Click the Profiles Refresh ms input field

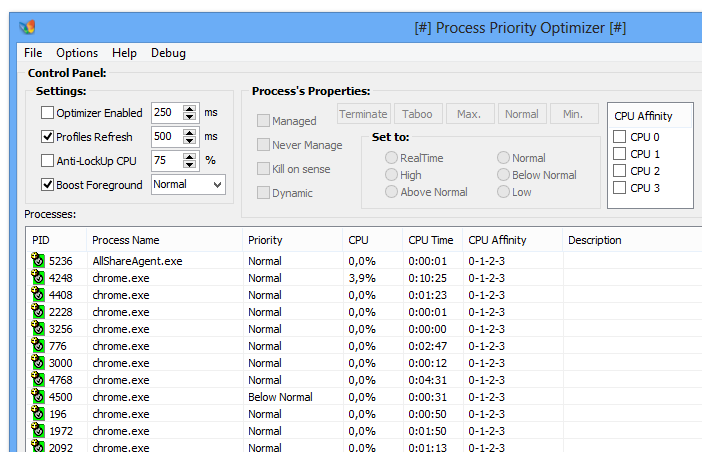[x=166, y=137]
